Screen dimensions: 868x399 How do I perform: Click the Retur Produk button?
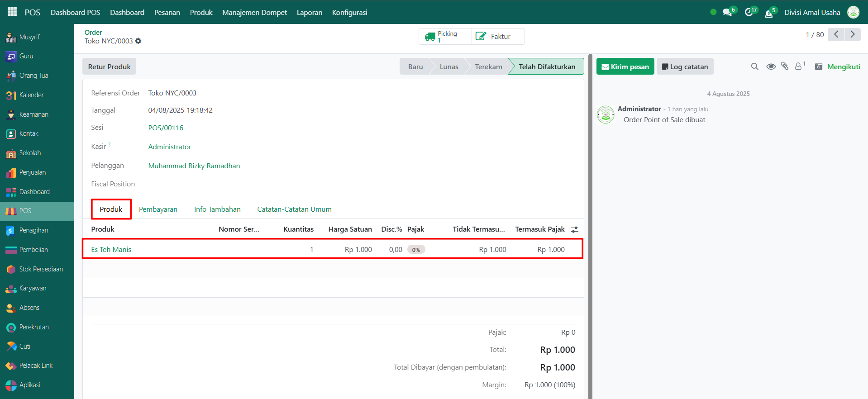(109, 66)
